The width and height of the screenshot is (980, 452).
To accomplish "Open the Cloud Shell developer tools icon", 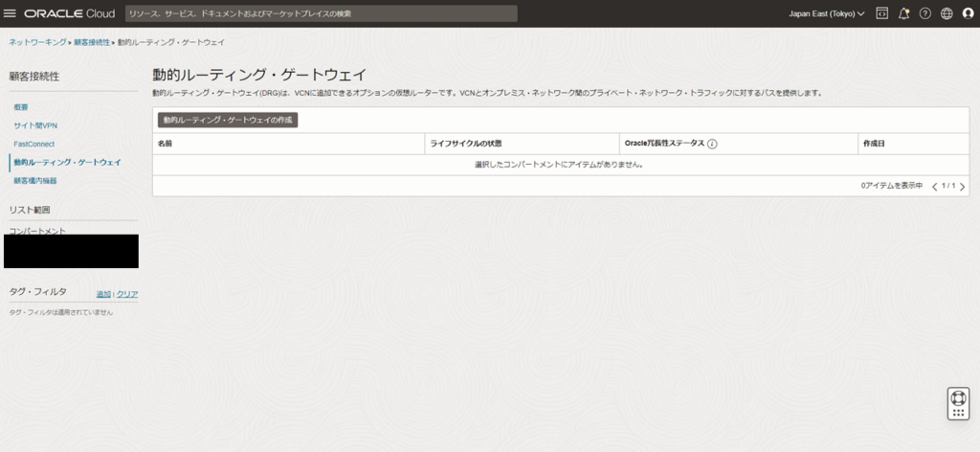I will click(x=881, y=13).
